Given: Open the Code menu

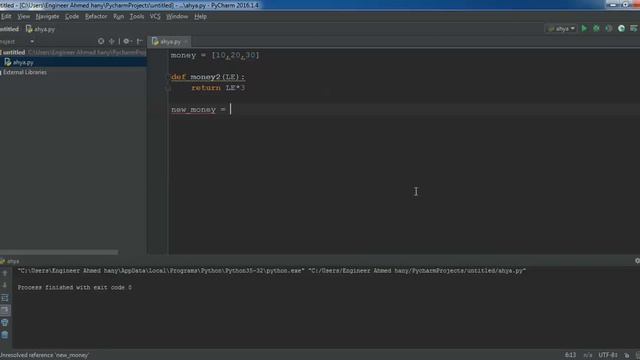Looking at the screenshot, I should [x=72, y=17].
